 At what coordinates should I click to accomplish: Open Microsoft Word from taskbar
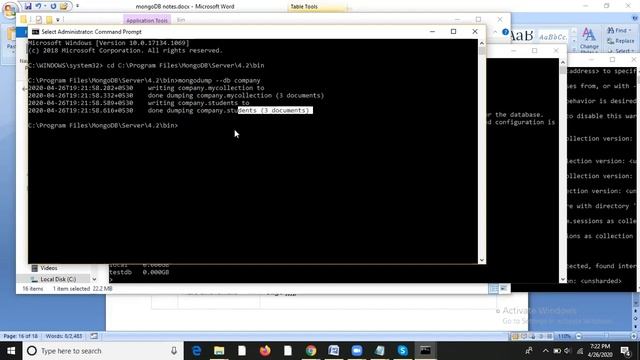333,351
